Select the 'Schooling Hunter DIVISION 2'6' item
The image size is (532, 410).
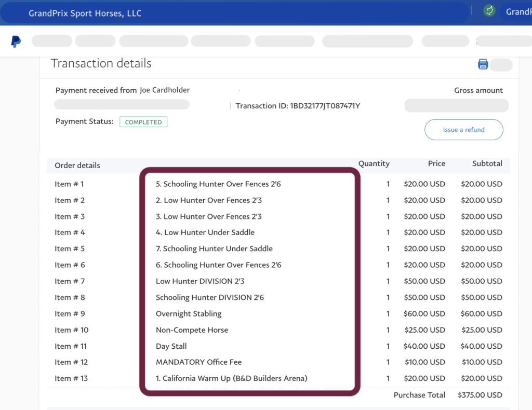(210, 297)
